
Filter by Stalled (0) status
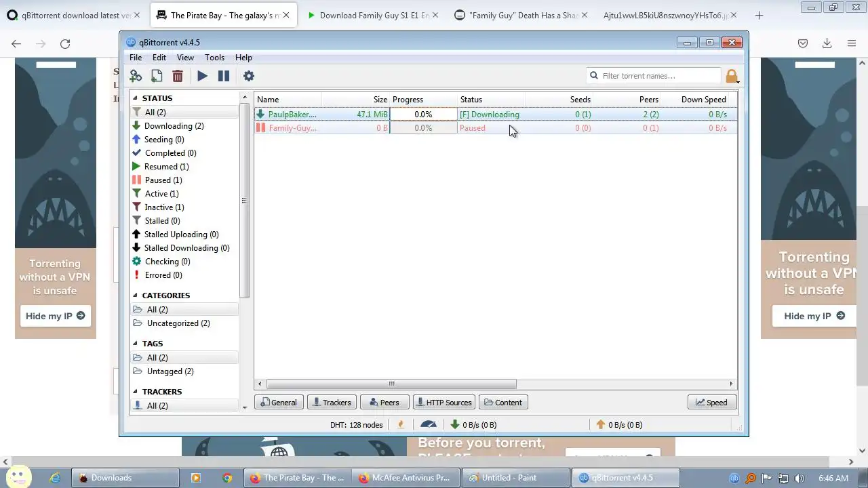pos(162,220)
